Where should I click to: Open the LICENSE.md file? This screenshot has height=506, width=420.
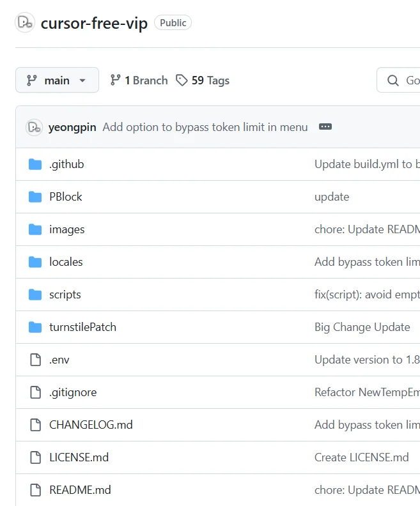coord(79,457)
